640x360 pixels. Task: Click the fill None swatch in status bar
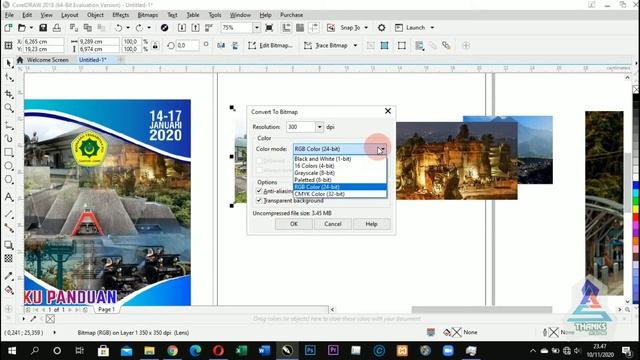[456, 332]
